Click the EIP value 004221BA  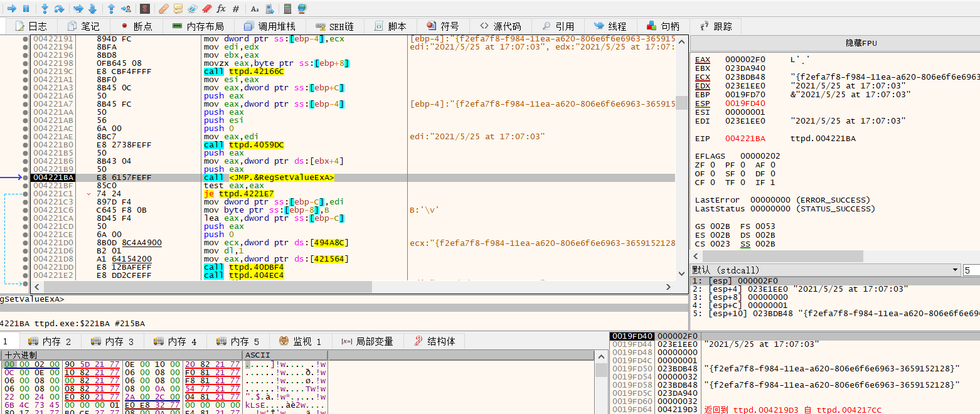pos(745,139)
